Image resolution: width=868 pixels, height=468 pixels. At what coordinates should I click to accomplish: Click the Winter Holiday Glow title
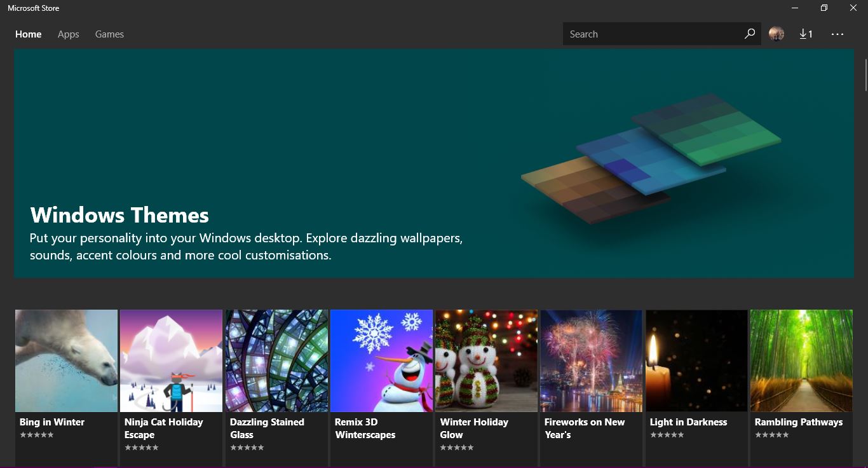(474, 429)
